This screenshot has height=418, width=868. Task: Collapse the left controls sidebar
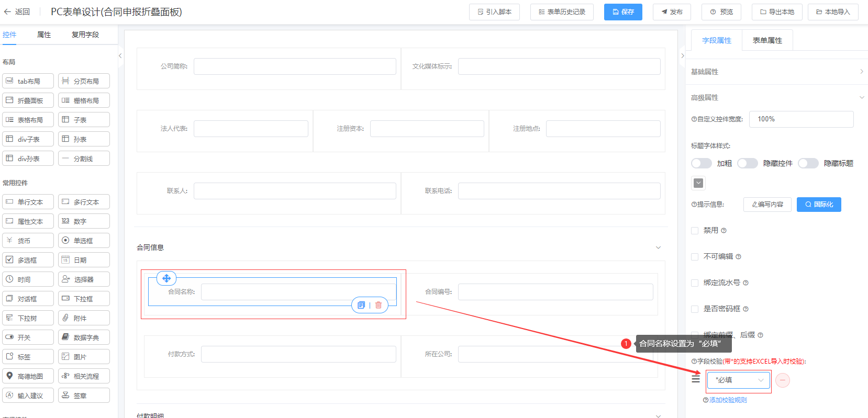click(x=120, y=55)
